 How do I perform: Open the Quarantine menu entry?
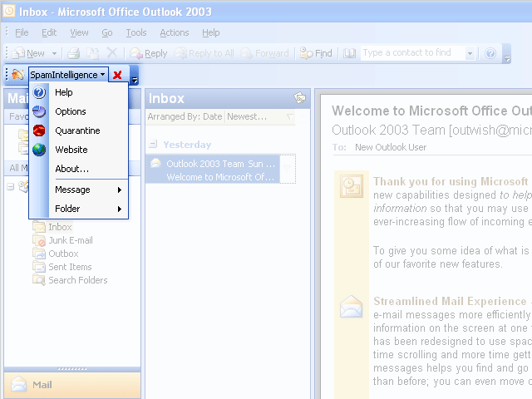[79, 131]
